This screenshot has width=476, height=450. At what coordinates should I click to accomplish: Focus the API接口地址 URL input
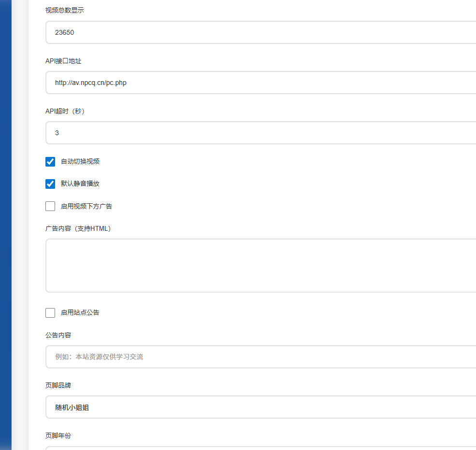(261, 83)
